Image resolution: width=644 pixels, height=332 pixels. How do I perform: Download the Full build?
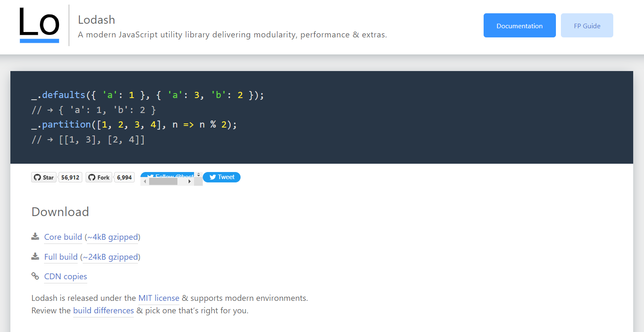61,257
